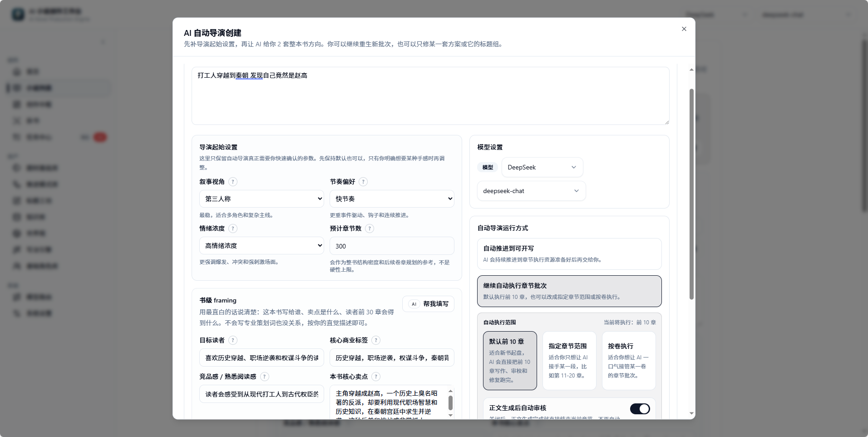Select the highlighted sidebar menu item
Screen dimensions: 868x437
[x=39, y=88]
